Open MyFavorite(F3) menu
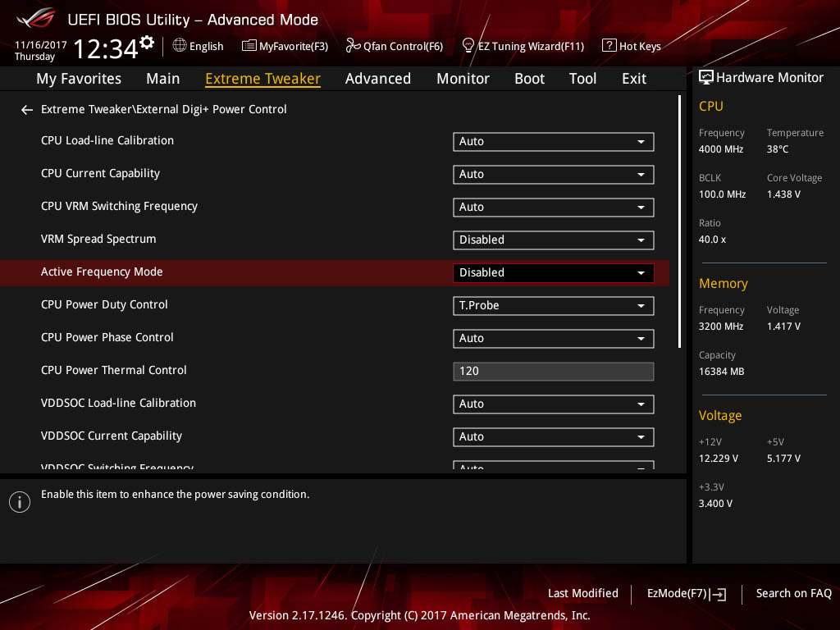 285,46
